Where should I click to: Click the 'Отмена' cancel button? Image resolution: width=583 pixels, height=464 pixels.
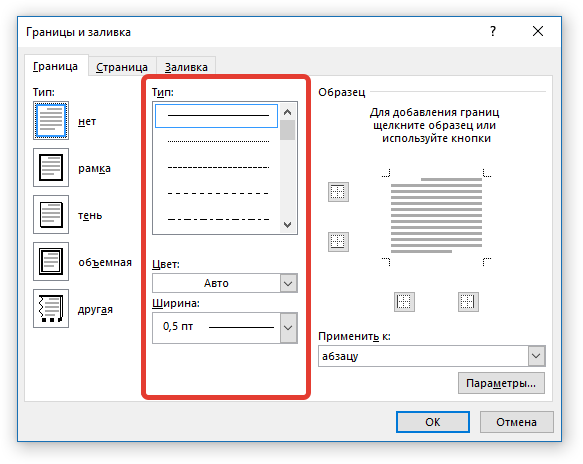[x=516, y=422]
